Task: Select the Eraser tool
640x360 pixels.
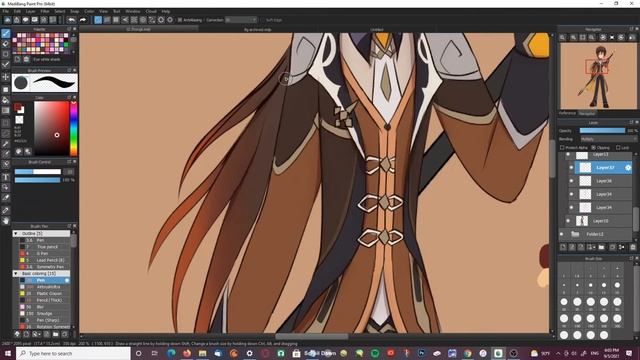Action: [6, 44]
